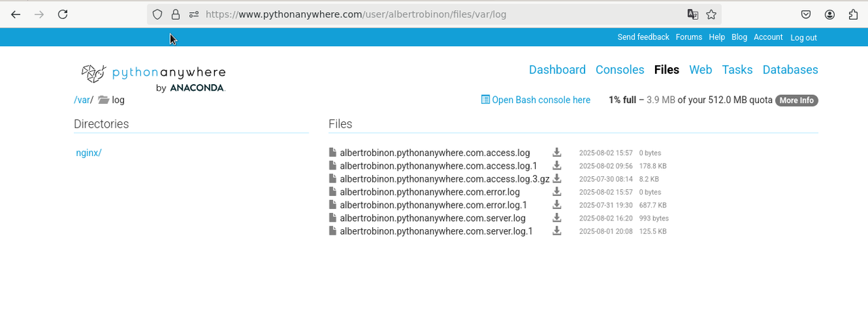Click the PythonAnywhere logo
This screenshot has height=335, width=868.
coord(153,78)
